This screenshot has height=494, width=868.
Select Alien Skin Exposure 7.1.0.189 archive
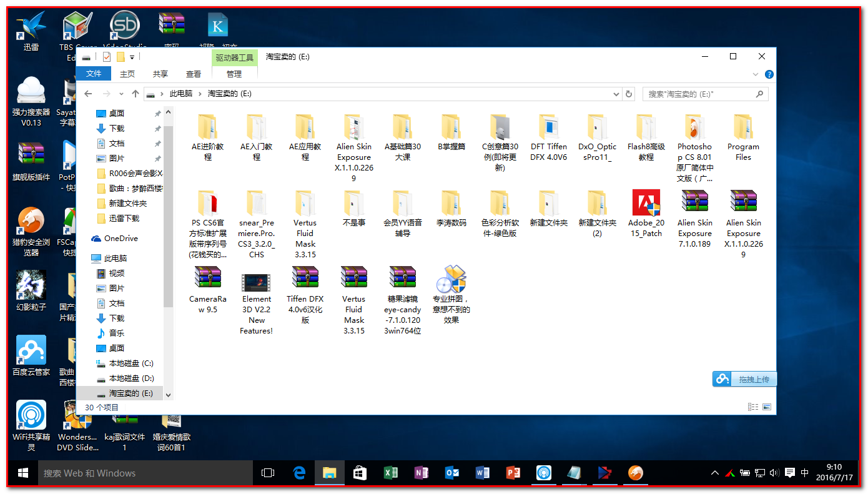click(x=694, y=219)
